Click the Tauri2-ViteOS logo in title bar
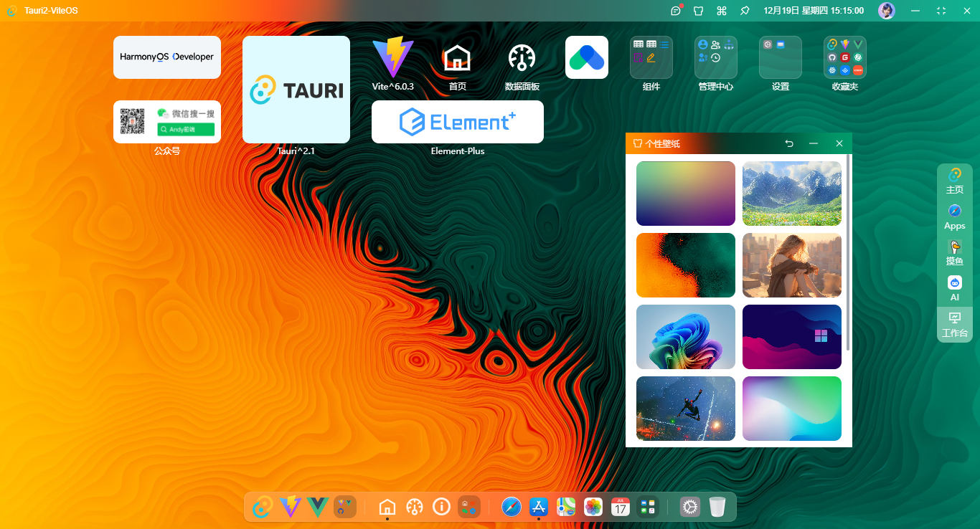The width and height of the screenshot is (980, 529). [12, 11]
